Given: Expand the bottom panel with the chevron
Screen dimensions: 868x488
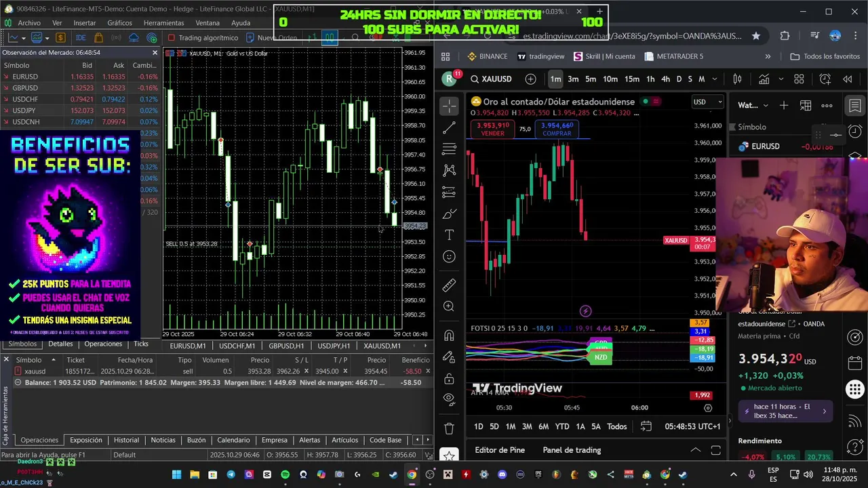Looking at the screenshot, I should [x=695, y=450].
